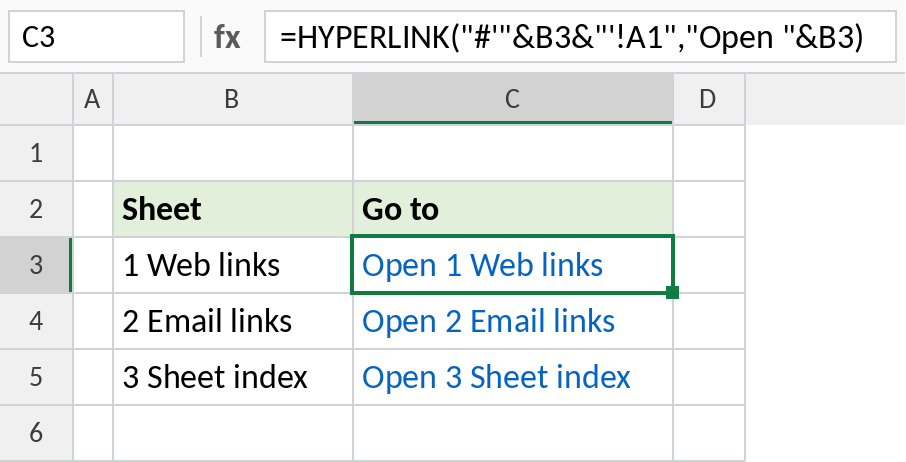Select empty cell C6

click(x=513, y=433)
